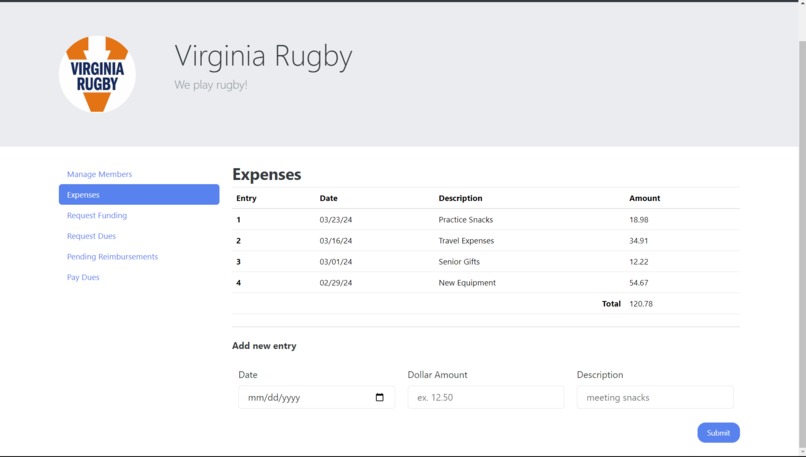Click the amount 12.22

click(x=638, y=262)
